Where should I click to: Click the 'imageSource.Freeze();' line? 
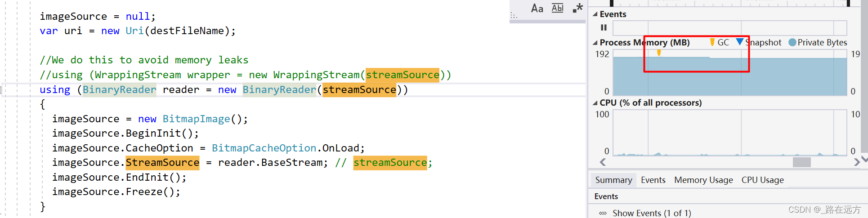(116, 192)
